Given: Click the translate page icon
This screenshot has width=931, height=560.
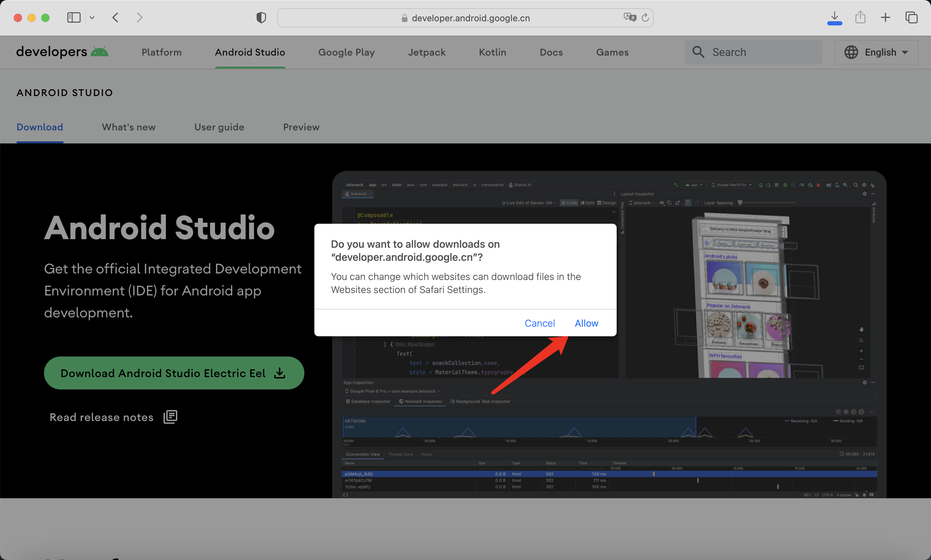Looking at the screenshot, I should tap(630, 17).
